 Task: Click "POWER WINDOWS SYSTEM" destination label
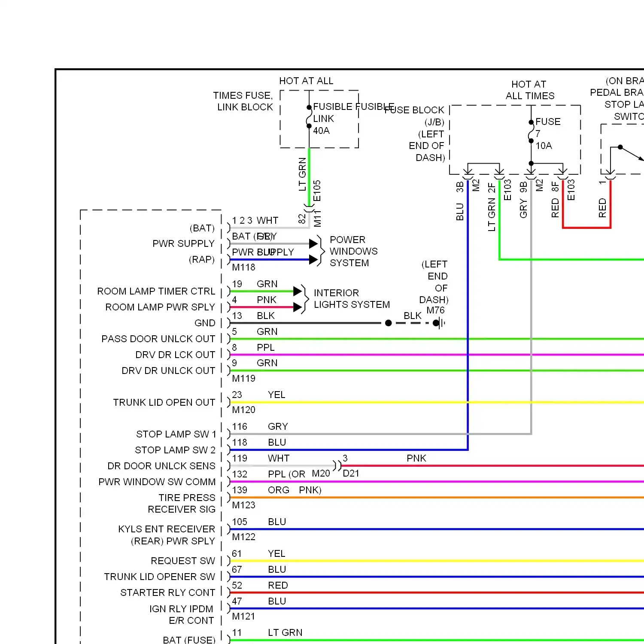(354, 251)
